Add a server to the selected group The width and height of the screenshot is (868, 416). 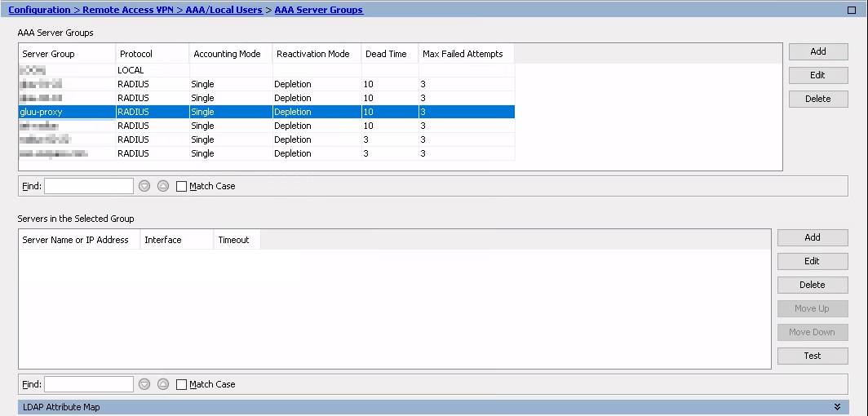click(813, 237)
